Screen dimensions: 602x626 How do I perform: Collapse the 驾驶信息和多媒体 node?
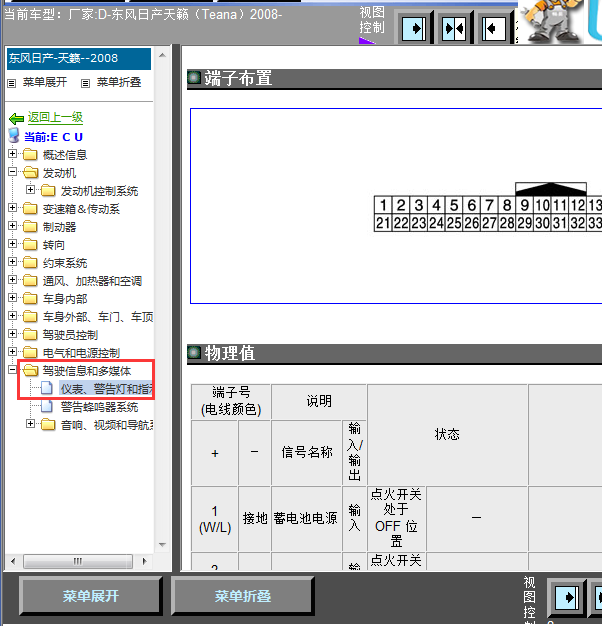tap(12, 370)
